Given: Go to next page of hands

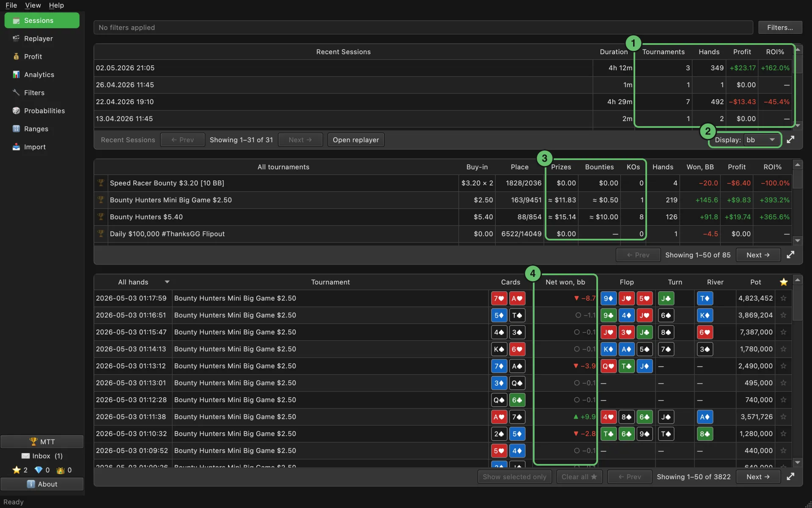Looking at the screenshot, I should click(x=758, y=477).
